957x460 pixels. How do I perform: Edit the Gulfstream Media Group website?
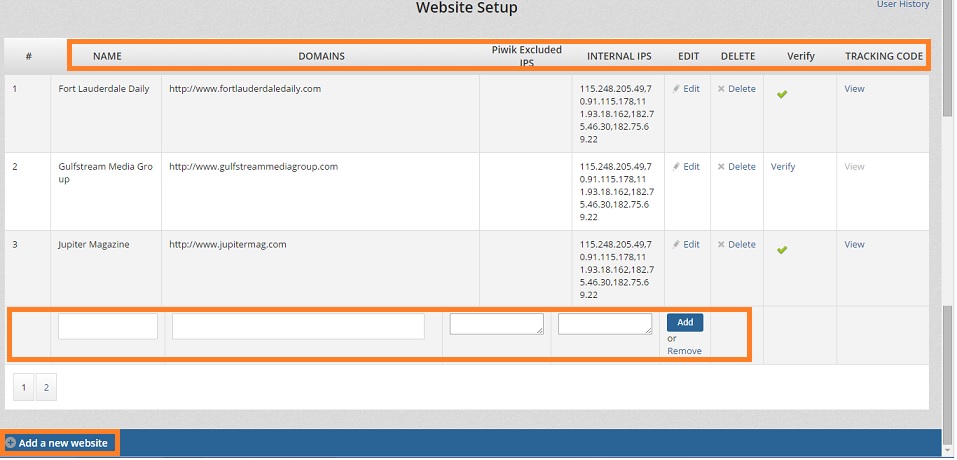coord(686,167)
